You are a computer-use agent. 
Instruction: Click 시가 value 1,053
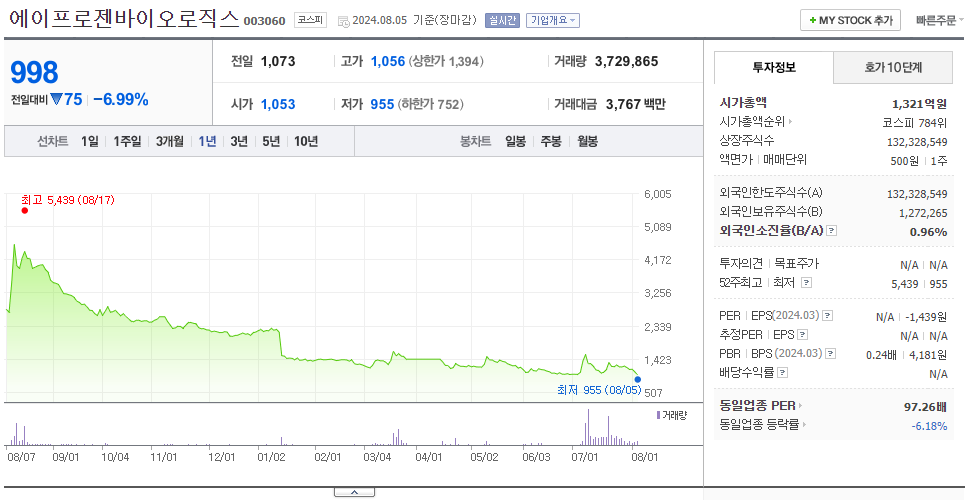(278, 104)
